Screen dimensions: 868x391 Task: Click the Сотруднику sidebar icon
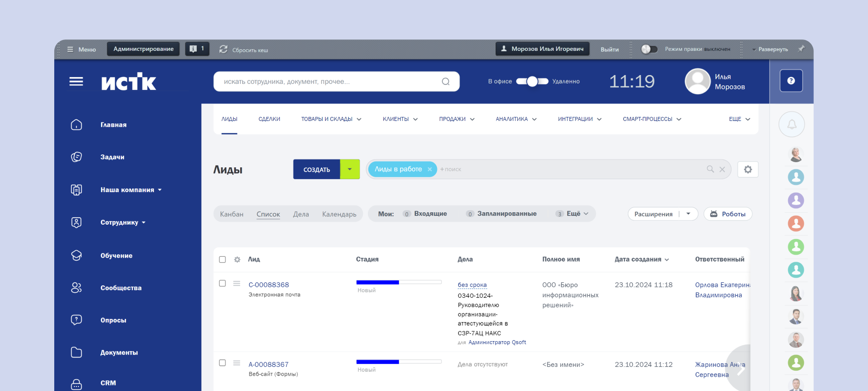(x=76, y=223)
